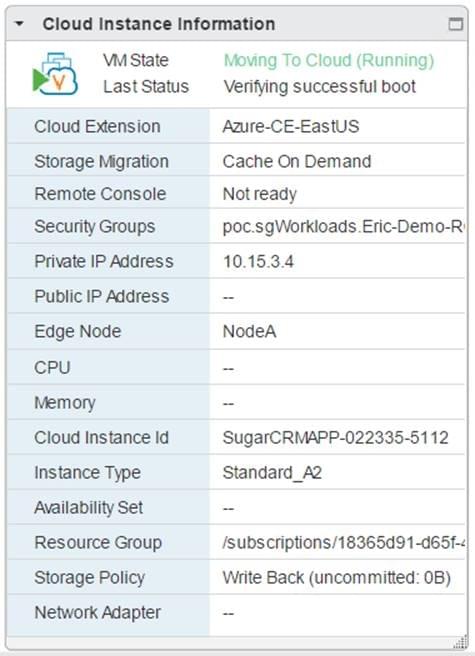The width and height of the screenshot is (475, 656).
Task: Click the Cloud Instance Information title
Action: point(159,24)
